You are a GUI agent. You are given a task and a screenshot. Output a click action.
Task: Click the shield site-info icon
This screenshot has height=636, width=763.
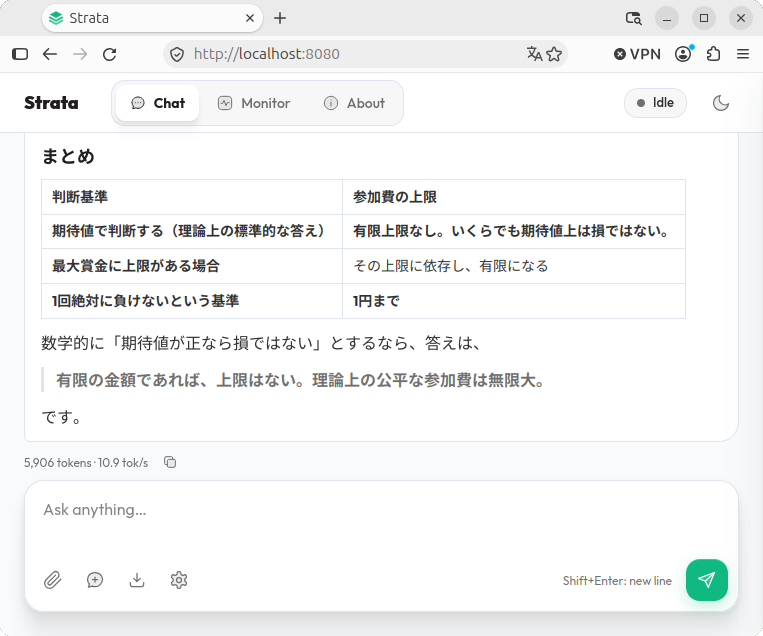click(x=177, y=54)
